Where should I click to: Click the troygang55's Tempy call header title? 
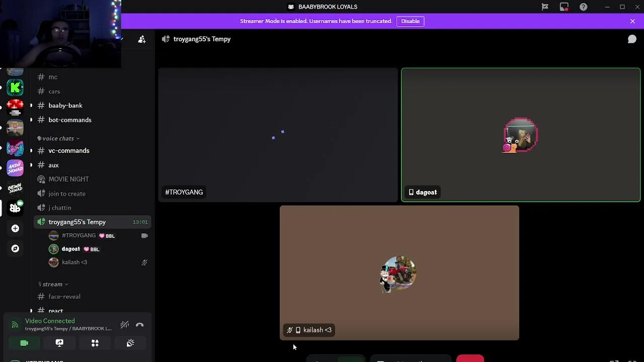coord(202,39)
